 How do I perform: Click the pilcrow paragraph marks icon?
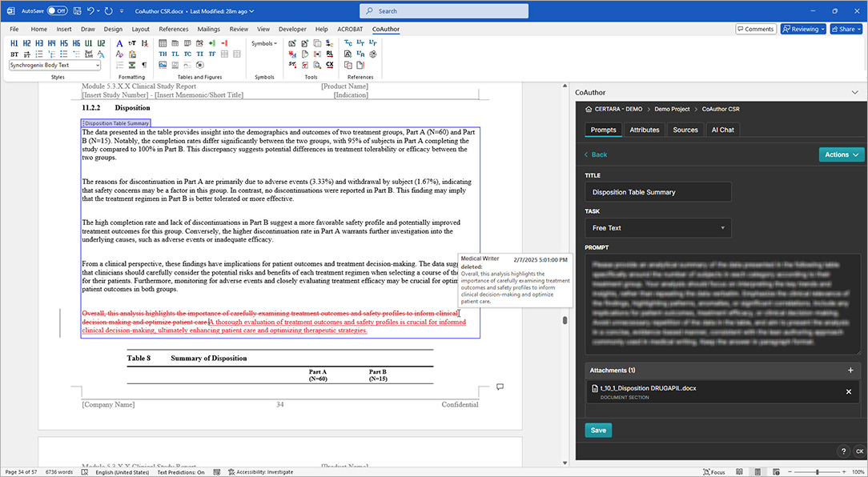click(144, 65)
